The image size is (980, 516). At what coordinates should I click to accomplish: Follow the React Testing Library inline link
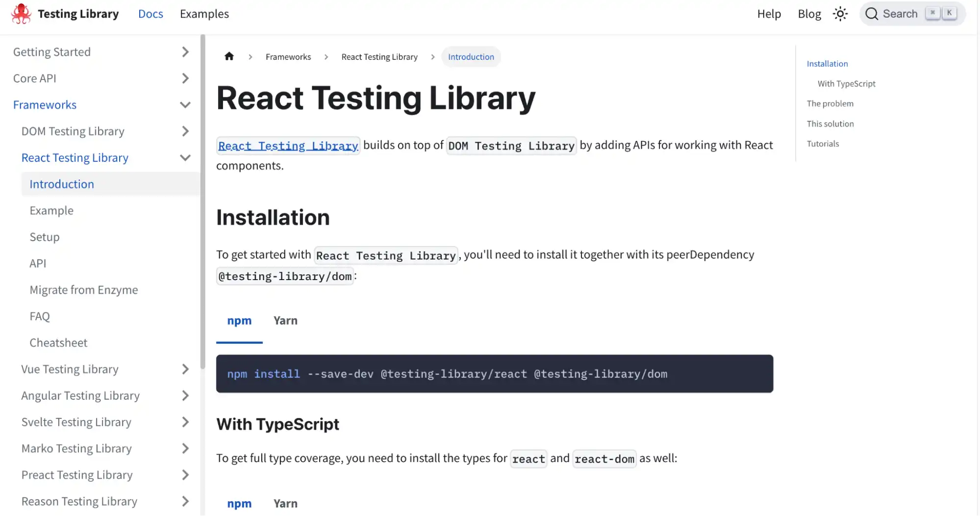(288, 145)
